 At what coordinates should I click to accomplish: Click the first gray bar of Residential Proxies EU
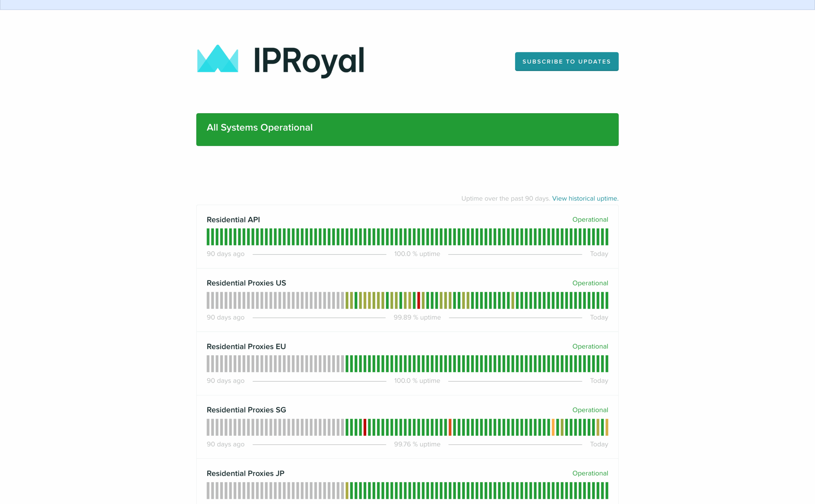[x=208, y=364]
